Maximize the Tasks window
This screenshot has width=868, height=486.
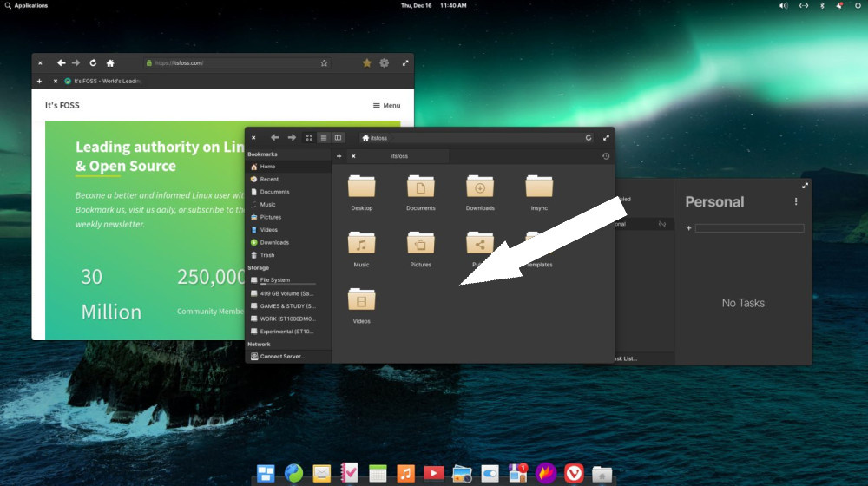click(x=805, y=186)
